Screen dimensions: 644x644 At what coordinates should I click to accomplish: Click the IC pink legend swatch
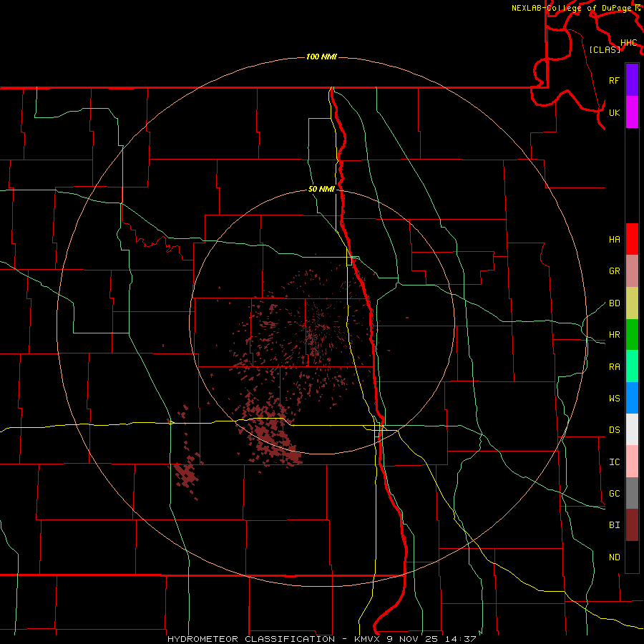point(632,462)
